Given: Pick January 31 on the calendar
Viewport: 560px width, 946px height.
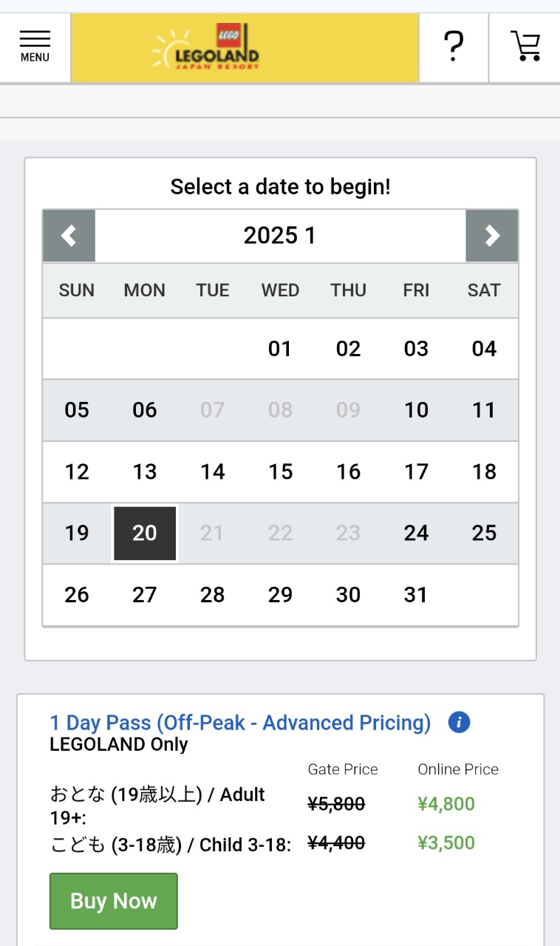Looking at the screenshot, I should point(416,595).
